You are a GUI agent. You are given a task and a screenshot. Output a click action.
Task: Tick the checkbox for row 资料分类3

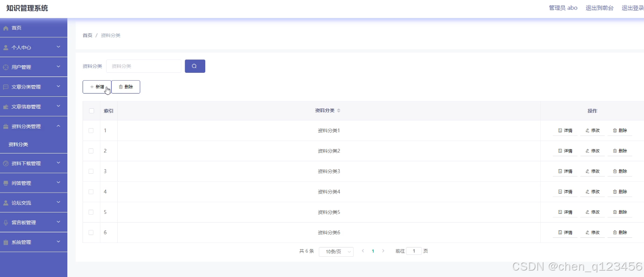91,171
